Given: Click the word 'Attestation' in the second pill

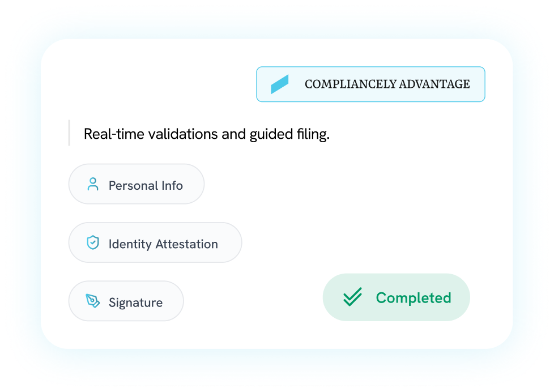Looking at the screenshot, I should tap(186, 244).
